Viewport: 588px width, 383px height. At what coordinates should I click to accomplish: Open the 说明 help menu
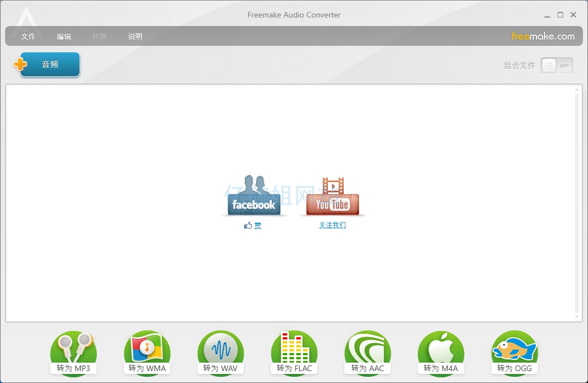tap(135, 36)
